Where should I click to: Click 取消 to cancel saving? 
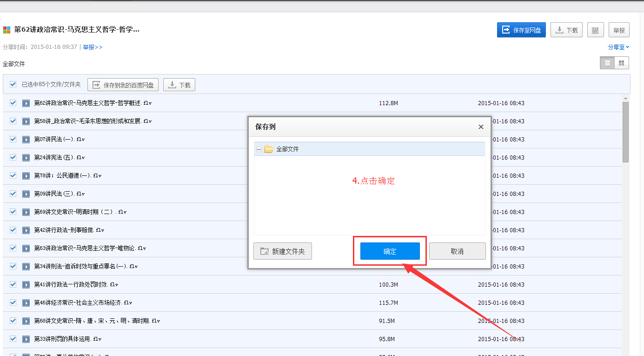pyautogui.click(x=458, y=251)
